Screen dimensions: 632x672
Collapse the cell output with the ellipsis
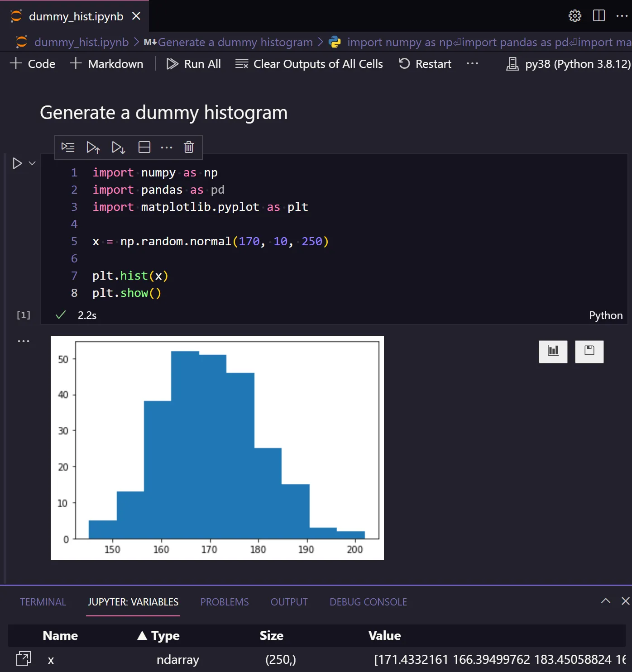click(23, 340)
